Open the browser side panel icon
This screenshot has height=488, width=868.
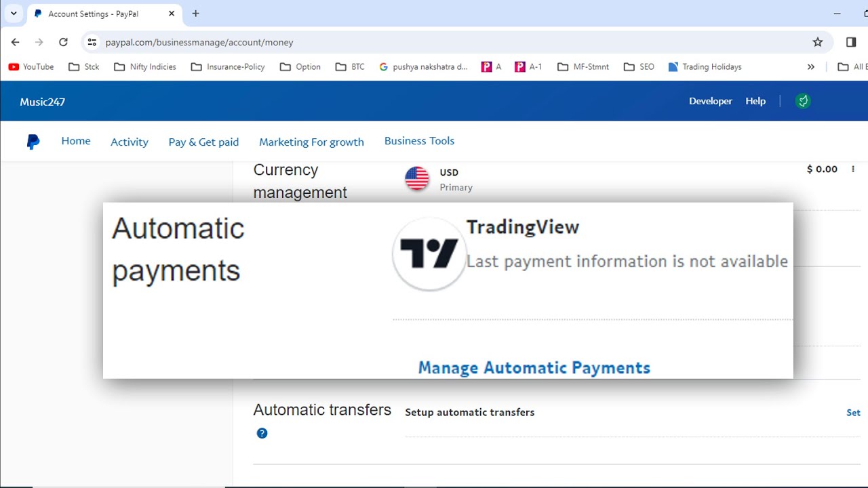[x=851, y=42]
